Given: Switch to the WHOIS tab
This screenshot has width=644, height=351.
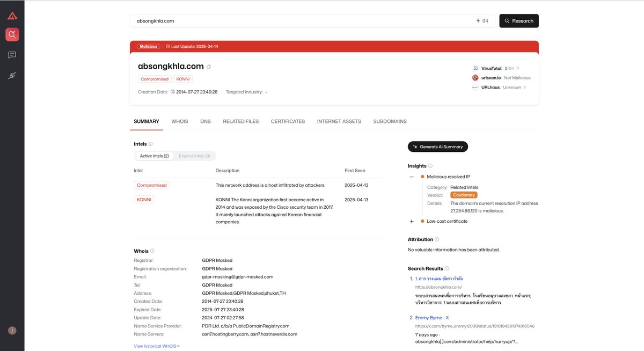Looking at the screenshot, I should [x=180, y=121].
